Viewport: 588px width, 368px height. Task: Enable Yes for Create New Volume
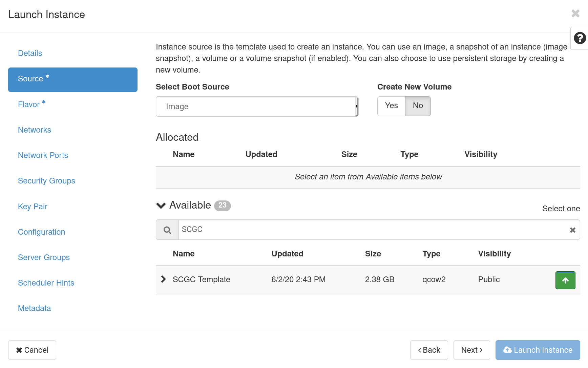pyautogui.click(x=391, y=106)
